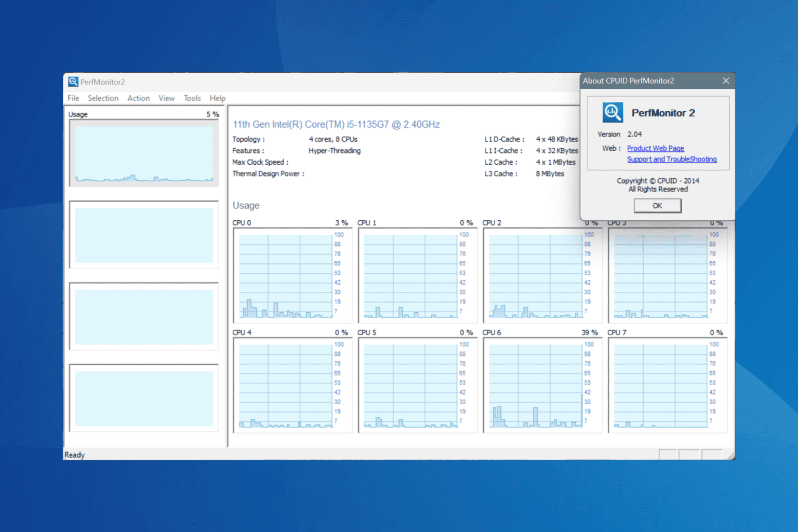The height and width of the screenshot is (532, 798).
Task: Close the About CPUID PerfMonitor2 dialog
Action: (726, 81)
